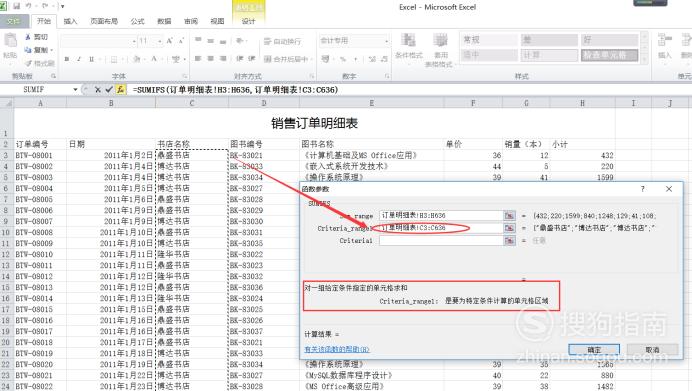
Task: Expand the Name Box dropdown next to SUMIF
Action: (75, 90)
